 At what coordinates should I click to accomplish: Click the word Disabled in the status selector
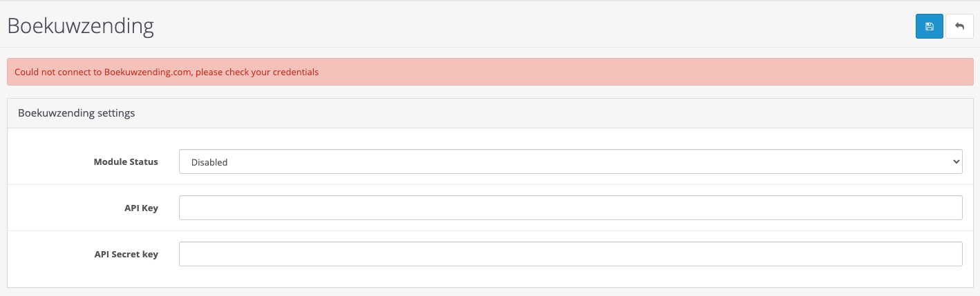point(209,162)
